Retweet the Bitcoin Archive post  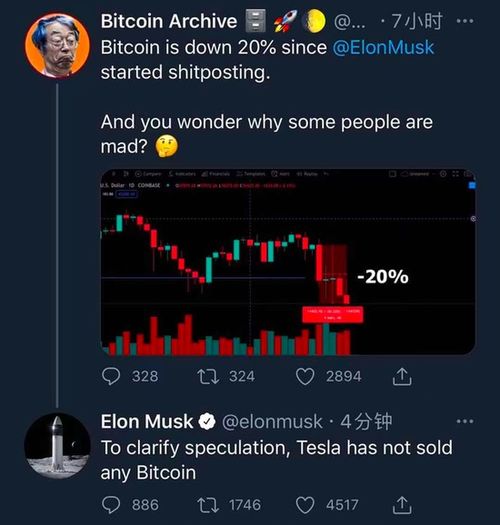(x=208, y=376)
